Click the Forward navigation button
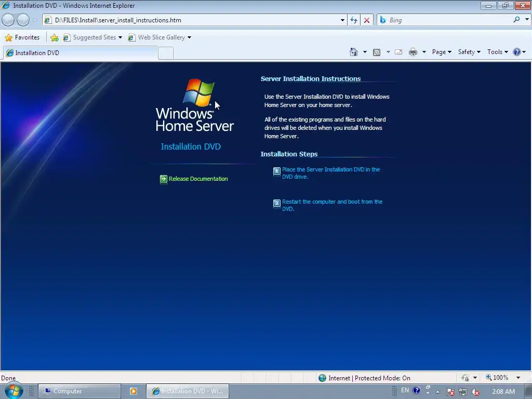532x399 pixels. [x=23, y=20]
